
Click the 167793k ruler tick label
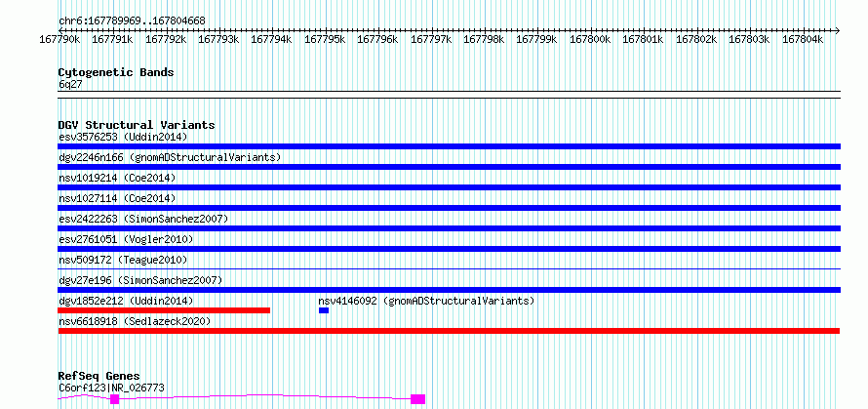coord(218,39)
